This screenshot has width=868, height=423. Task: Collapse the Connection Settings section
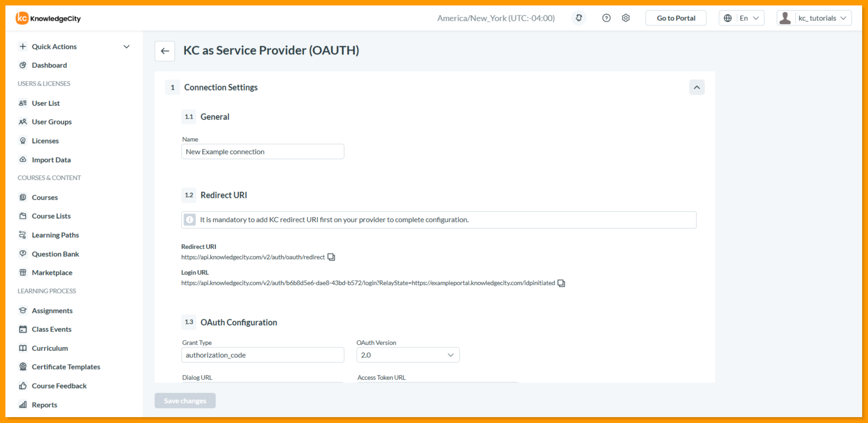click(x=697, y=87)
